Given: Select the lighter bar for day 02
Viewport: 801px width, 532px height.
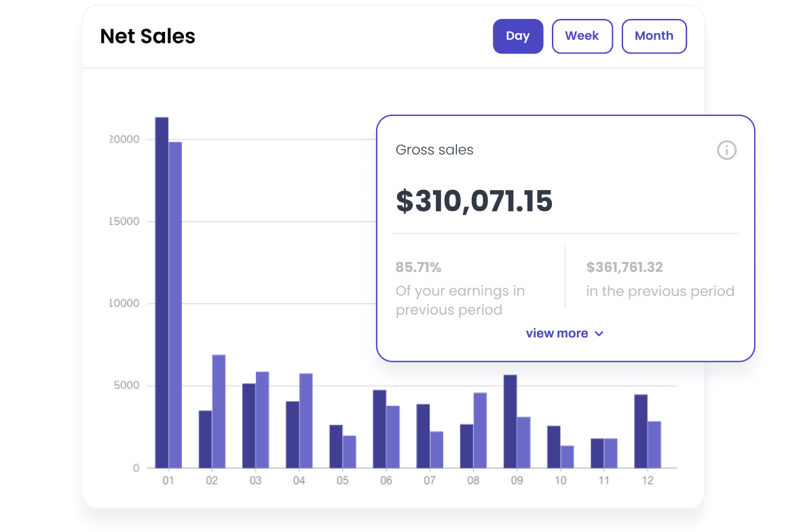Looking at the screenshot, I should click(219, 411).
